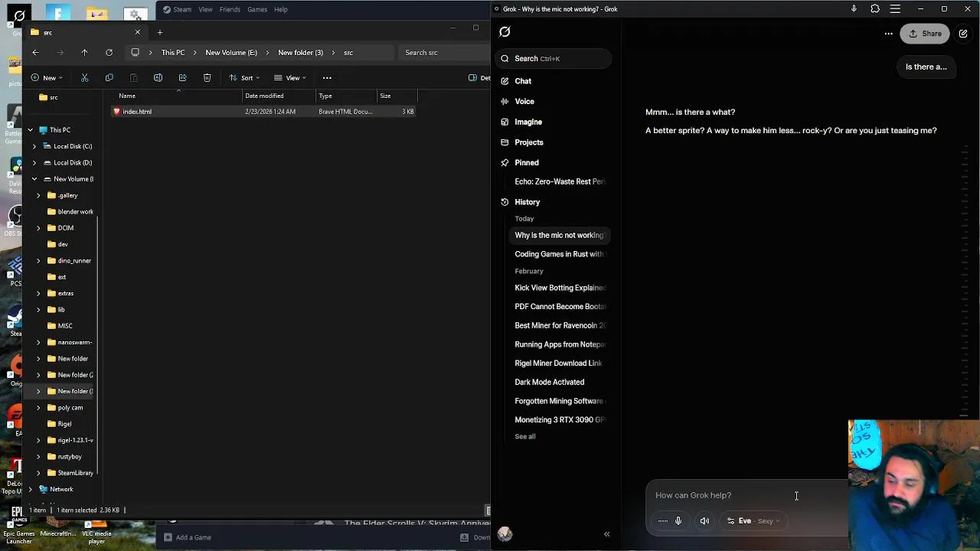Viewport: 980px width, 551px height.
Task: Click the Rename icon in Explorer toolbar
Action: 158,77
